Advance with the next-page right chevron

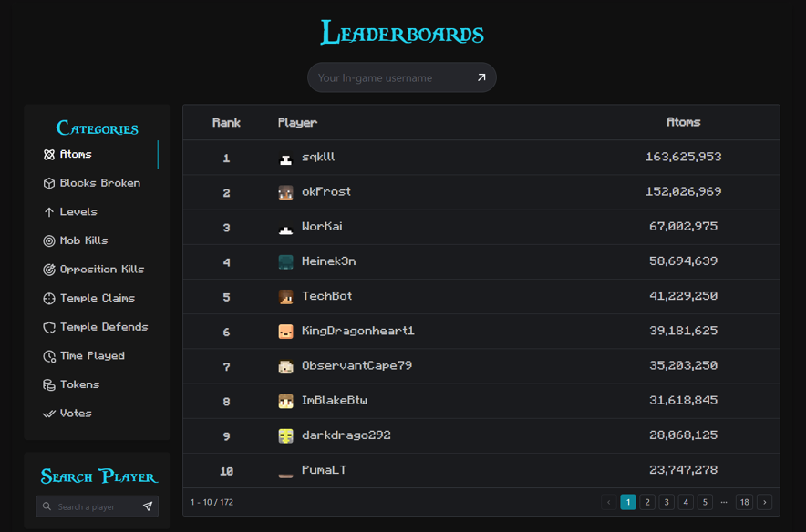(764, 501)
